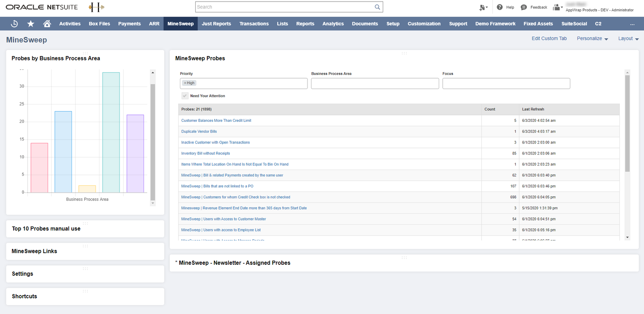This screenshot has height=314, width=644.
Task: Open Users with access to Employee List probe
Action: [x=221, y=230]
